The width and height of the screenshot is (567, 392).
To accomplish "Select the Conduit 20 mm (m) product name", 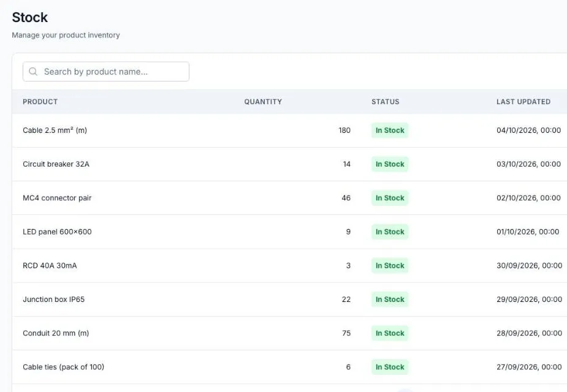I will click(x=56, y=333).
